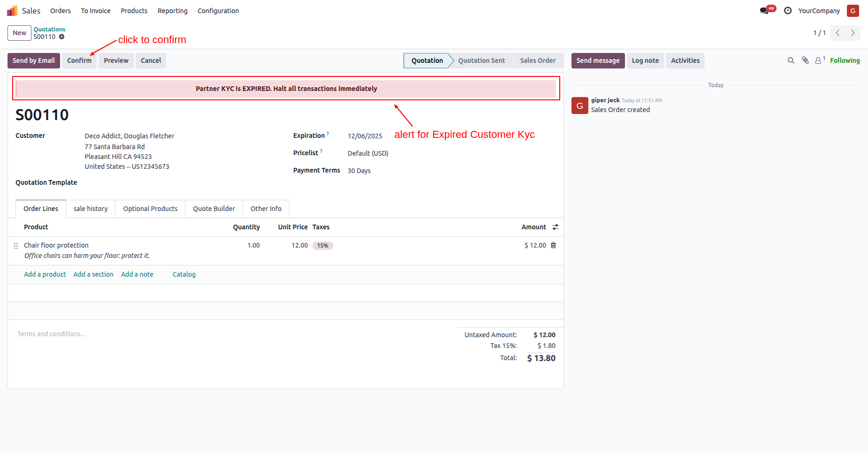This screenshot has width=868, height=453.
Task: Open Expiration field help tooltip
Action: pos(328,134)
